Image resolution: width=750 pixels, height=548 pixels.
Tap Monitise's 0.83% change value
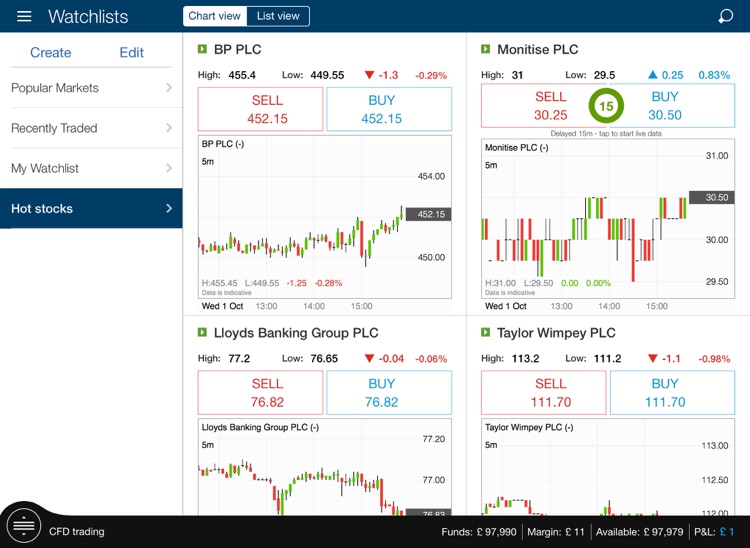714,75
